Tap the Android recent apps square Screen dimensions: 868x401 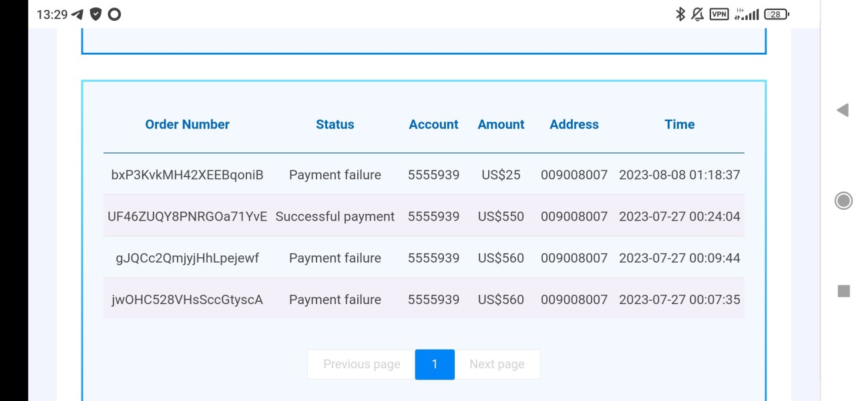pyautogui.click(x=844, y=291)
